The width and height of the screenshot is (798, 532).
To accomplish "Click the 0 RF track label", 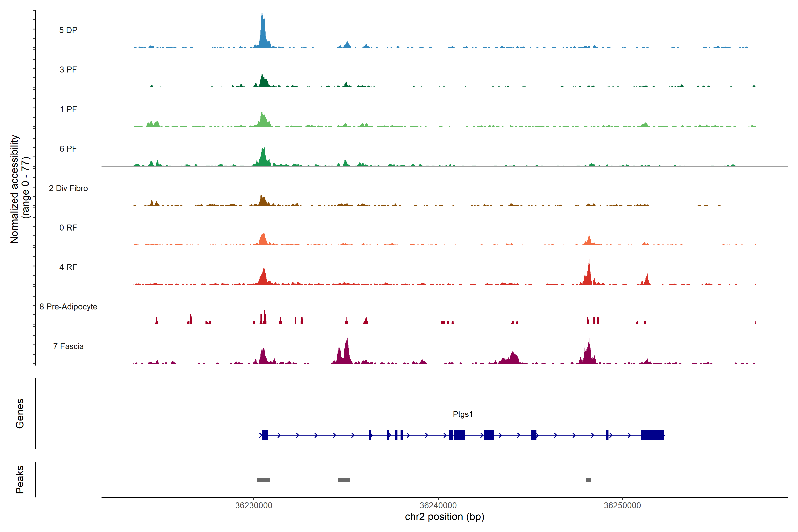I will pos(68,228).
